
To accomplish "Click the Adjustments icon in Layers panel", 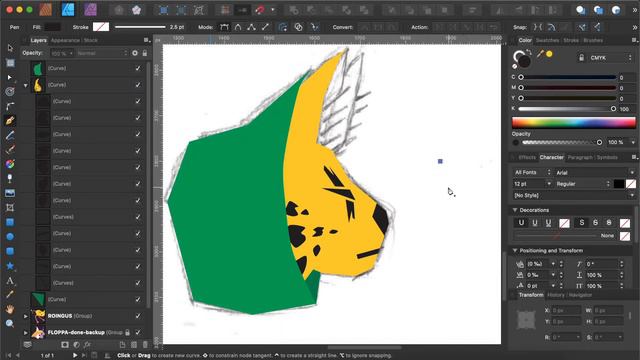I will tap(76, 345).
